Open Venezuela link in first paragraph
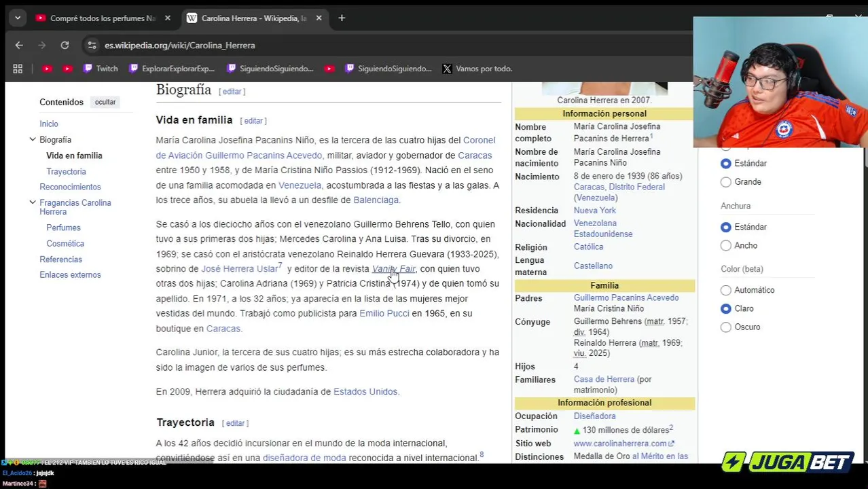868x489 pixels. pos(300,185)
